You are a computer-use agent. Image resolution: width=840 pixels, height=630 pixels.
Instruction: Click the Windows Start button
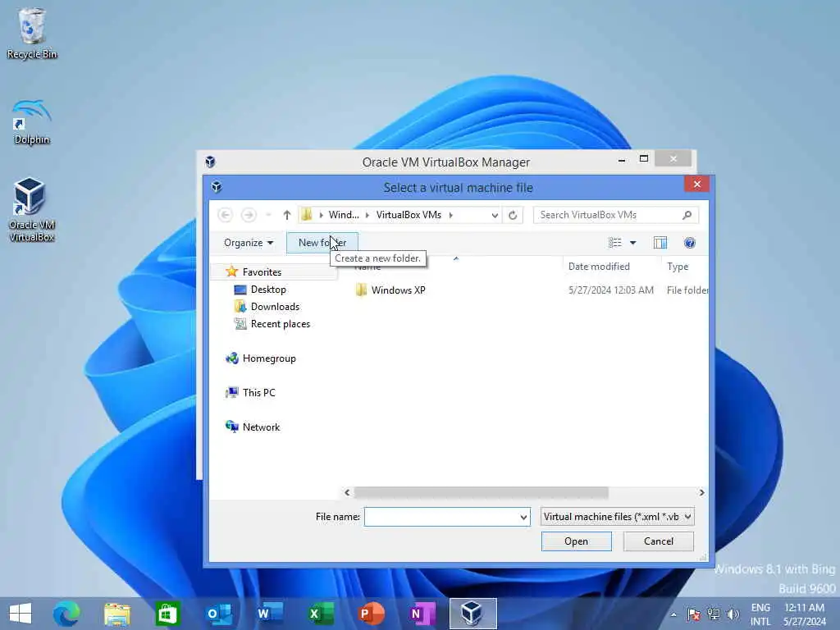point(21,614)
